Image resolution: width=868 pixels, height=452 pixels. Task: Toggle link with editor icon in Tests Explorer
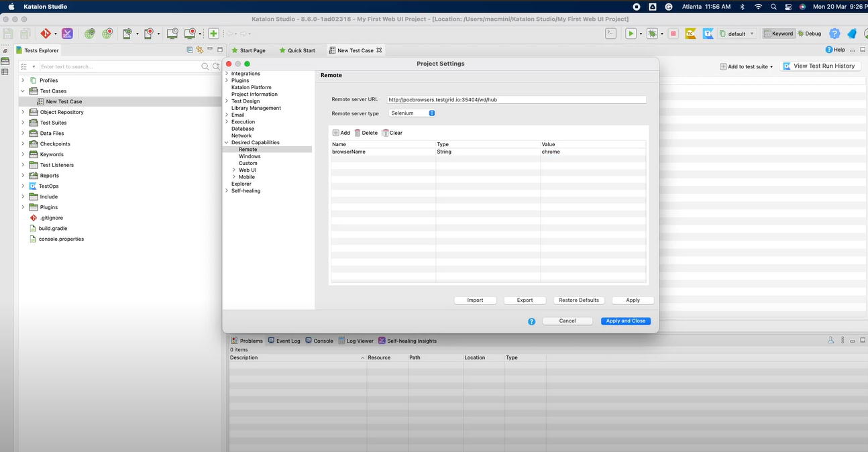(x=199, y=50)
